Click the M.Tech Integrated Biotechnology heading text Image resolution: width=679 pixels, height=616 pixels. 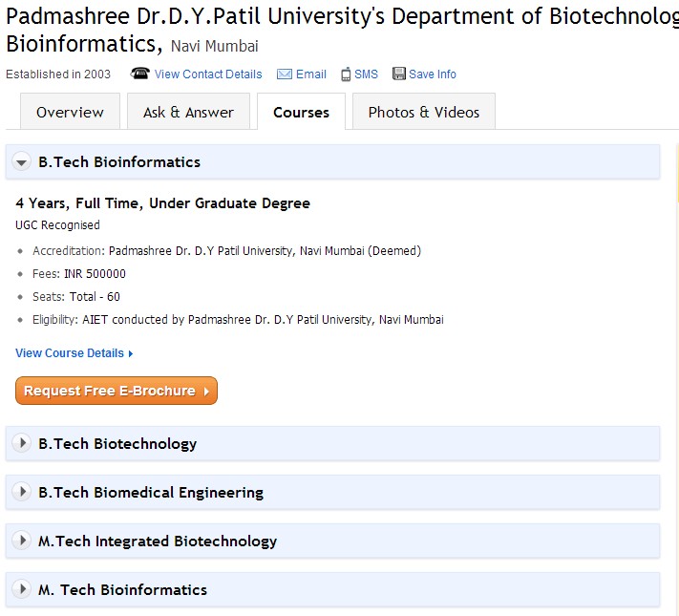158,542
